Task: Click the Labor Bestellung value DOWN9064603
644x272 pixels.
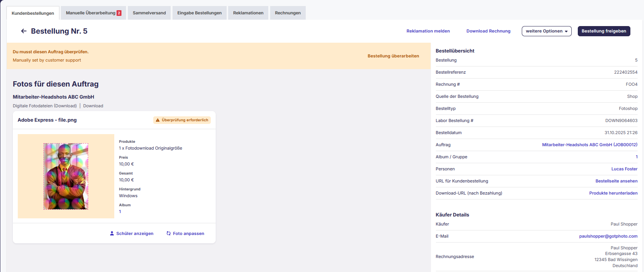Action: point(621,121)
